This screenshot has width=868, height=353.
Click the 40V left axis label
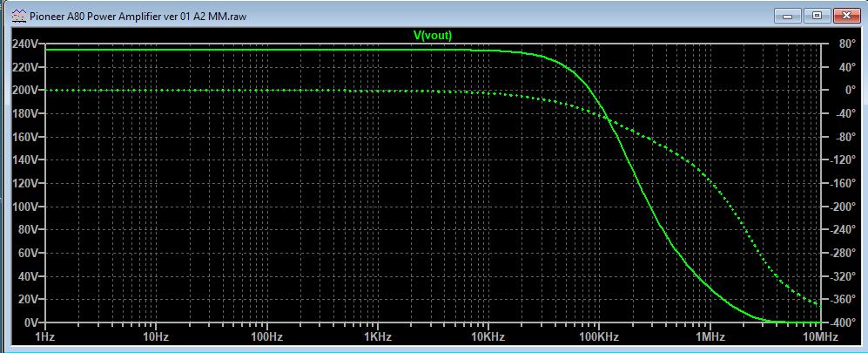[28, 276]
